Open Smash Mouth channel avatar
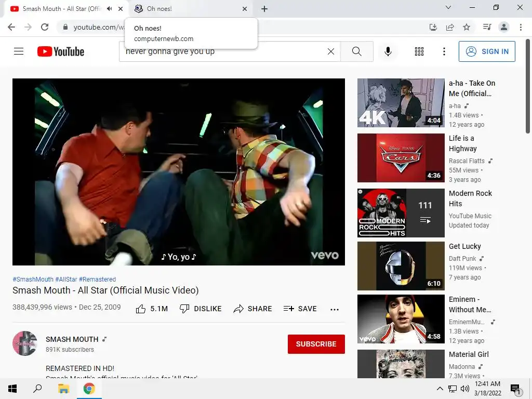532x399 pixels. point(25,343)
